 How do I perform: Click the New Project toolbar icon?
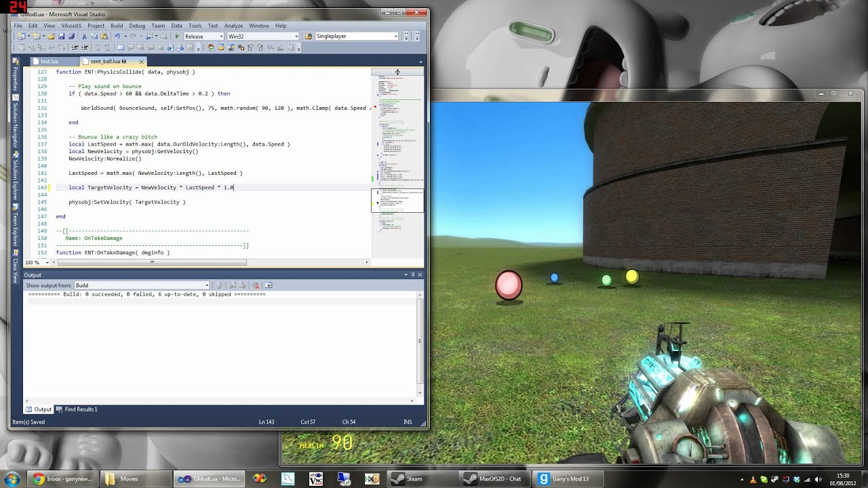(x=21, y=36)
